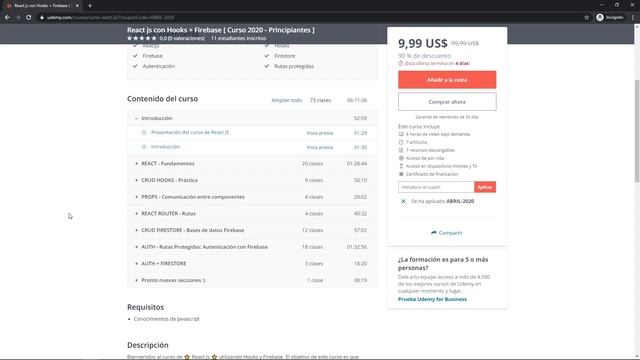Expand the REACT - Fundamentos section
The image size is (640, 360).
pos(252,164)
